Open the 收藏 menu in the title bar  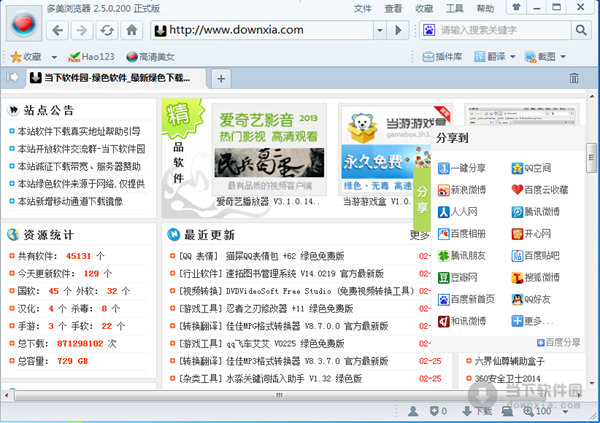424,8
